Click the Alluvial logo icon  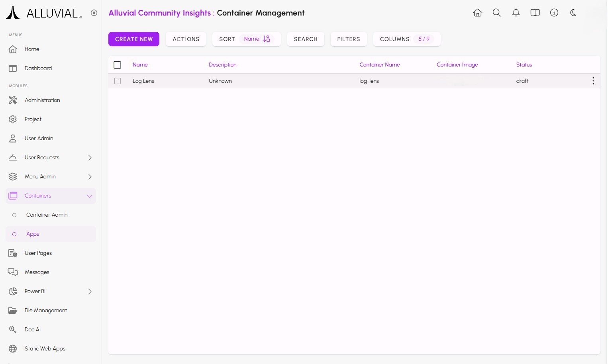pos(13,13)
